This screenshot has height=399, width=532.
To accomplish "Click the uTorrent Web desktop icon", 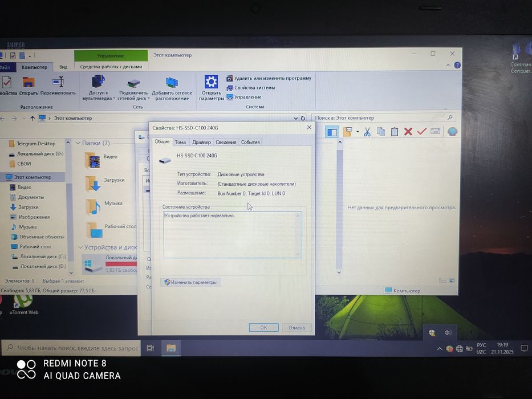I will pos(23,304).
